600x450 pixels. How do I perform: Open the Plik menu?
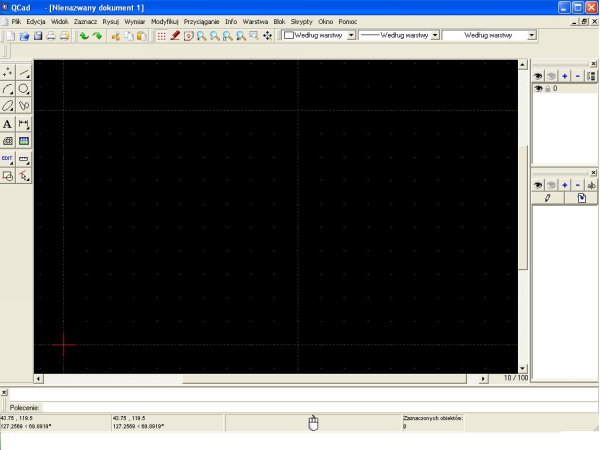pyautogui.click(x=16, y=22)
